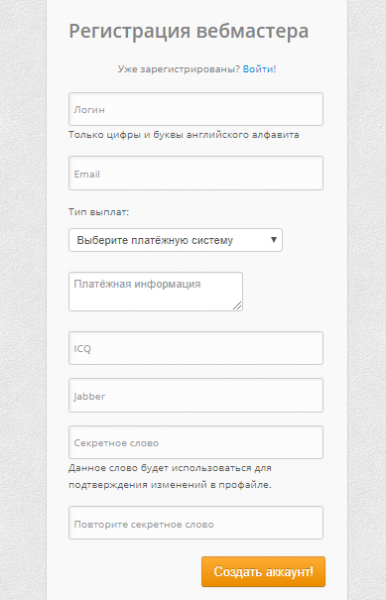This screenshot has width=386, height=600.
Task: Select the ICQ input field
Action: 196,348
